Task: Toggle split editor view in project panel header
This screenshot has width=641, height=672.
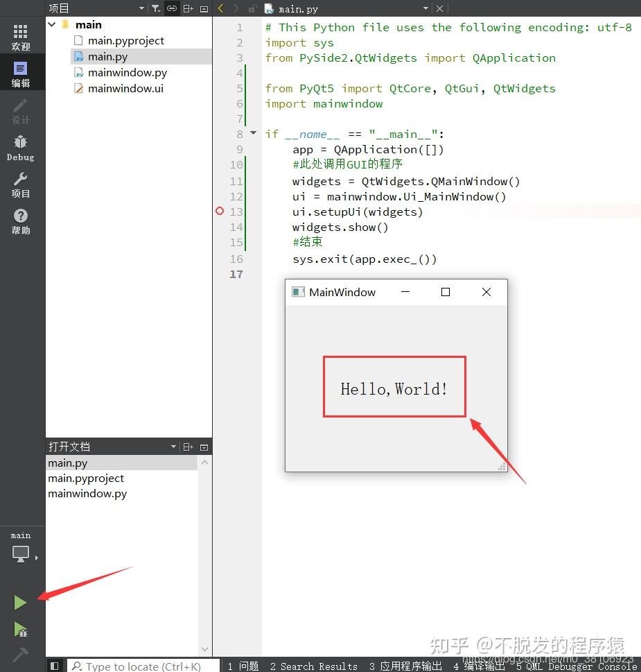Action: coord(187,8)
